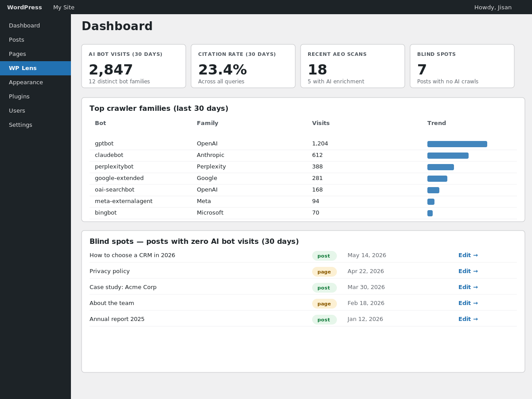This screenshot has width=532, height=399.
Task: Select the claudebot row name
Action: [x=109, y=155]
